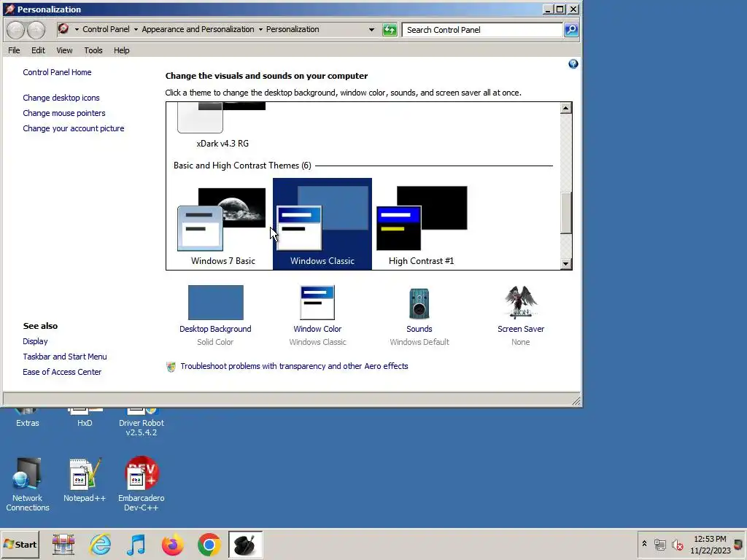Expand the Appearance and Personalization breadcrumb arrow

(260, 29)
